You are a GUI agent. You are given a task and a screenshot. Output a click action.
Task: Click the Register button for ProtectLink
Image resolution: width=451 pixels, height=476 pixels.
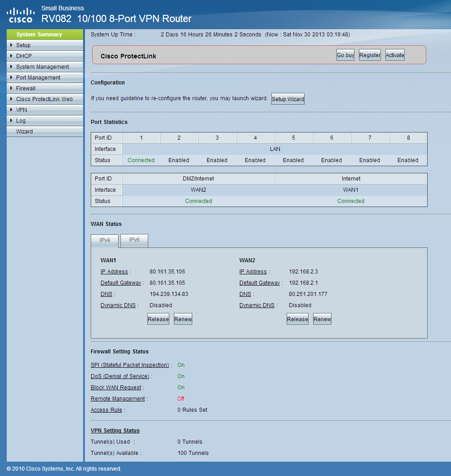370,55
